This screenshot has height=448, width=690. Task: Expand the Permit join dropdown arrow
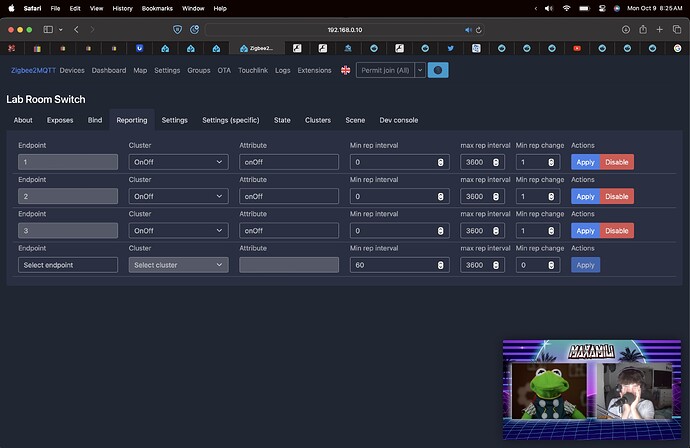[x=420, y=70]
